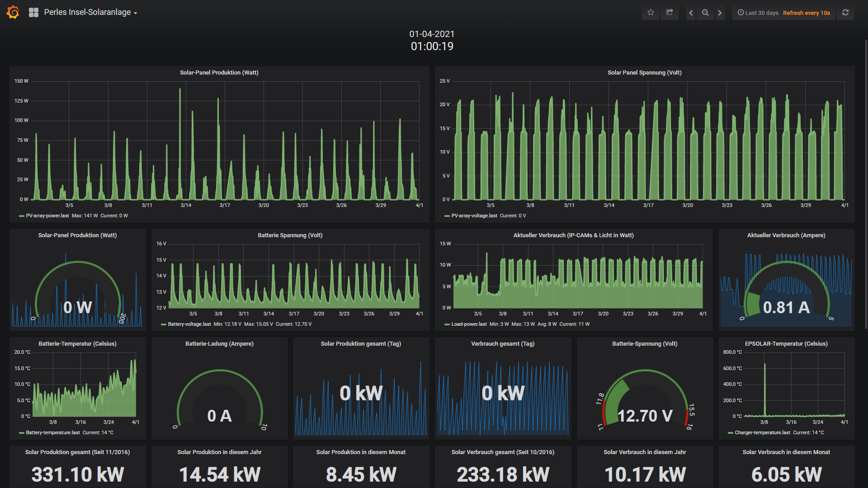Toggle PV-array-voltage.last legend series
This screenshot has height=488, width=868.
[474, 216]
